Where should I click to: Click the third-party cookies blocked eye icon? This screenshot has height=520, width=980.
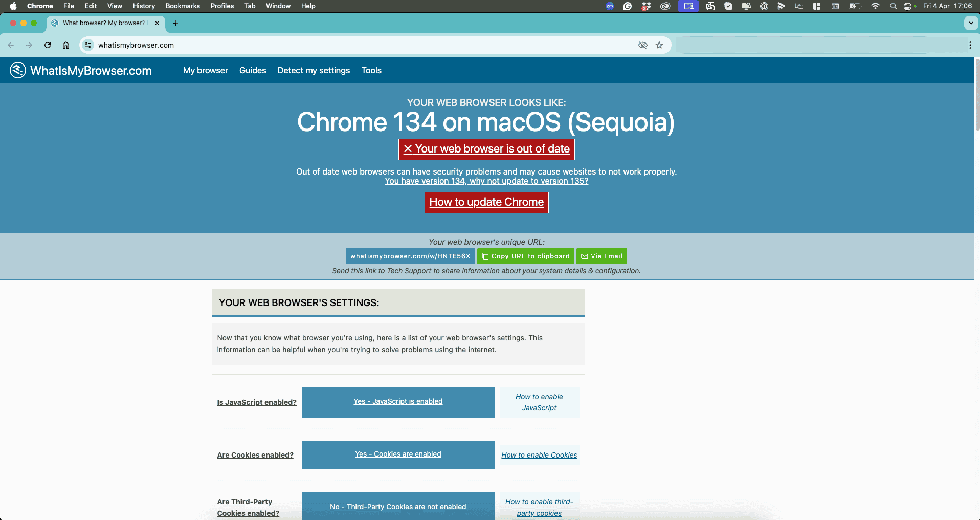643,45
